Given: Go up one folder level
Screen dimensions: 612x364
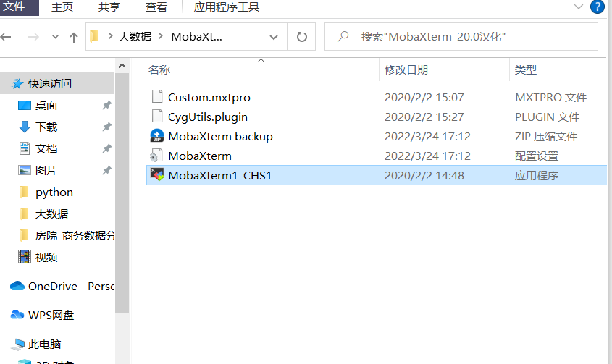Looking at the screenshot, I should click(x=73, y=37).
